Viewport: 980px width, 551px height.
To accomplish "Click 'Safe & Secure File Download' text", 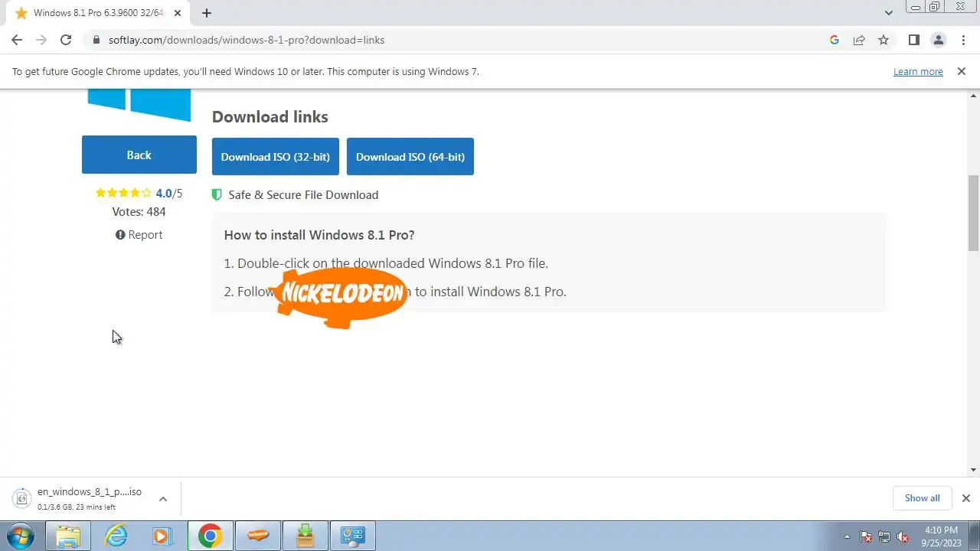I will click(303, 195).
